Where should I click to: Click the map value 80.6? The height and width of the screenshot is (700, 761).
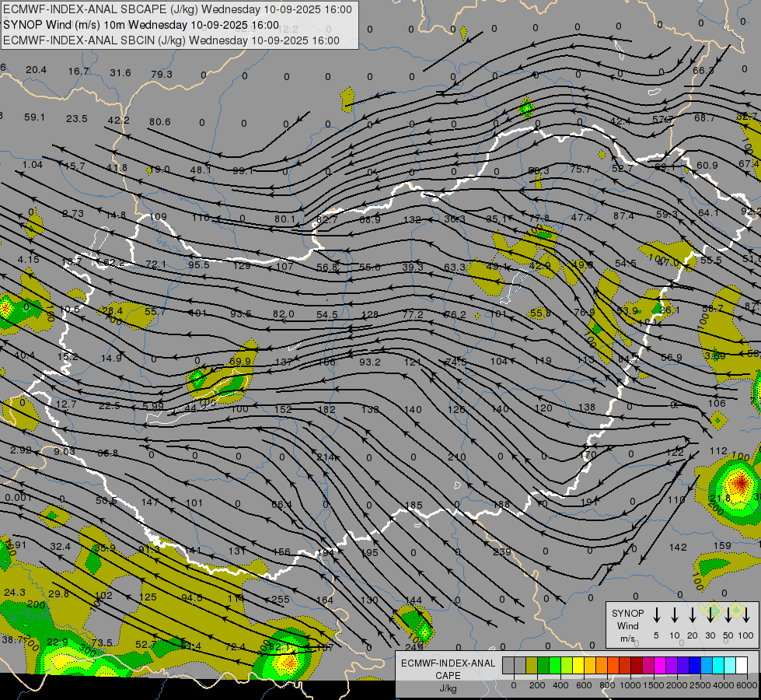click(x=159, y=122)
